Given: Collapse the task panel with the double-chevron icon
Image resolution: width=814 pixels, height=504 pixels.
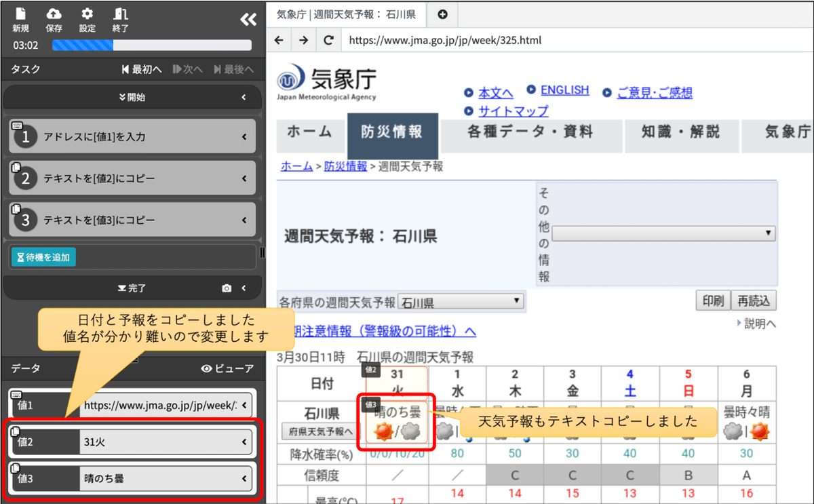Looking at the screenshot, I should point(248,20).
